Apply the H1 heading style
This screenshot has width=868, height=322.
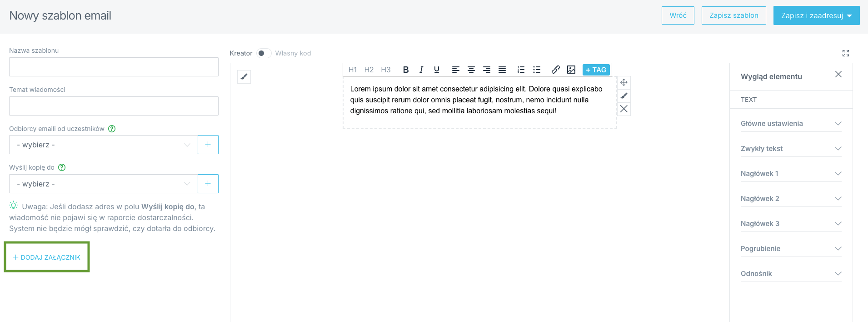[353, 70]
